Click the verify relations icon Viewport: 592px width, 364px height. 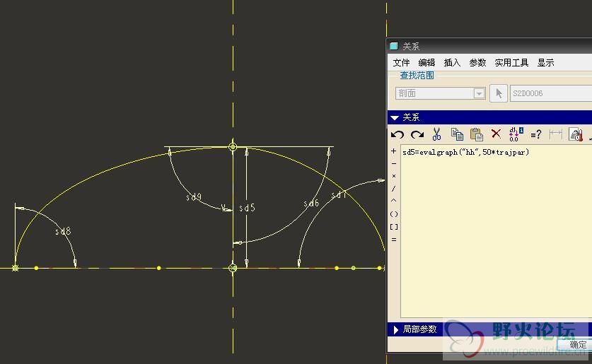[576, 134]
